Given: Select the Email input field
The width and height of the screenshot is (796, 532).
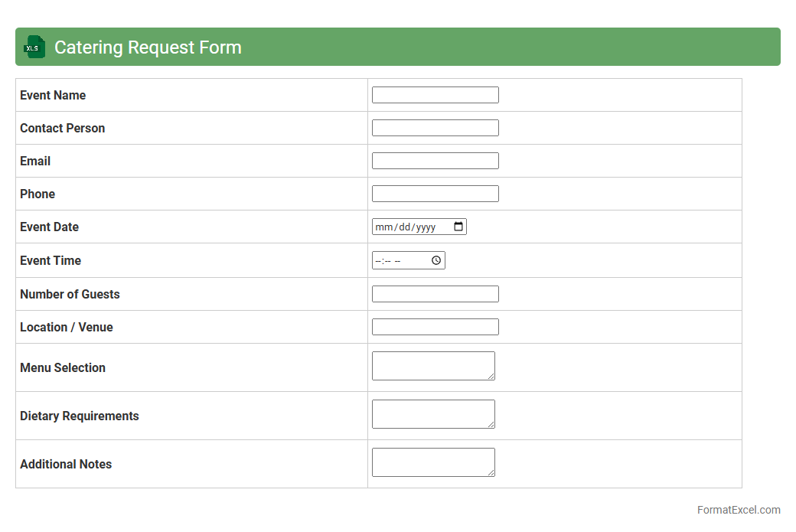Looking at the screenshot, I should click(435, 161).
